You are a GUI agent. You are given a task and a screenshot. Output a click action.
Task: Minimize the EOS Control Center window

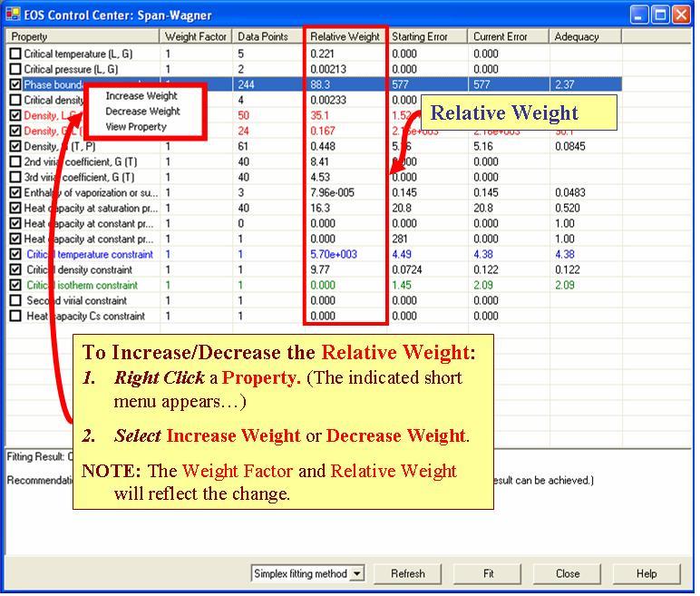[640, 14]
